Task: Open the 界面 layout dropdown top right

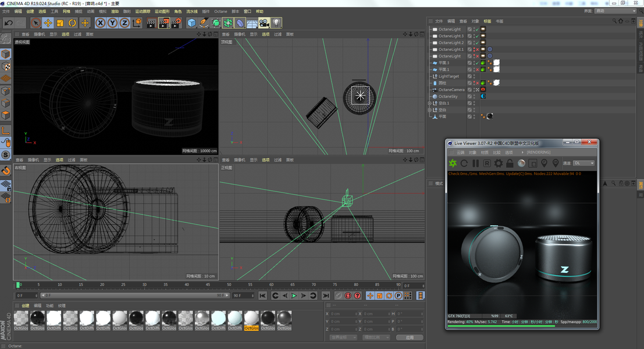Action: [x=615, y=11]
